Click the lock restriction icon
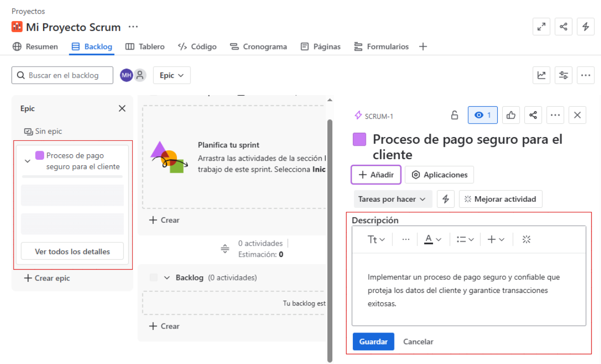This screenshot has width=601, height=364. coord(455,115)
